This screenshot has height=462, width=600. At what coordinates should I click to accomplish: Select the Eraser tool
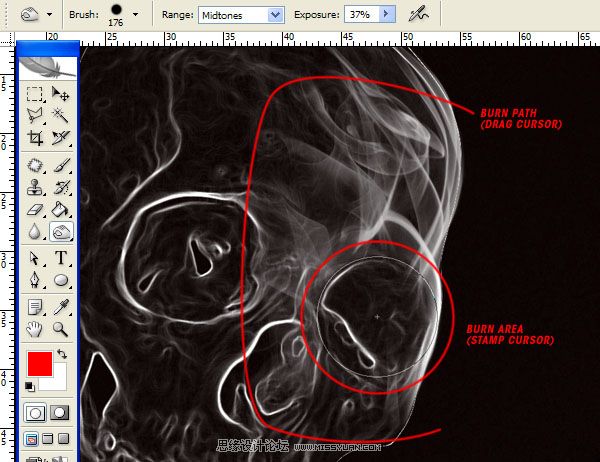tap(34, 209)
